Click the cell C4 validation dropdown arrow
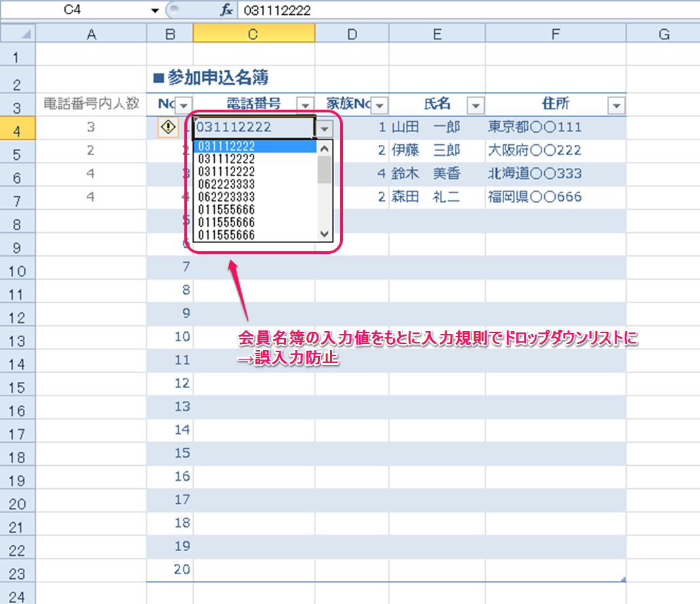 point(325,128)
